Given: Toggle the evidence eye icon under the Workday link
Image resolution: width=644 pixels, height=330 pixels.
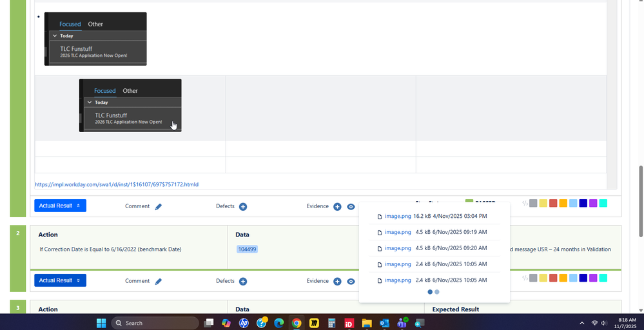Looking at the screenshot, I should (351, 207).
